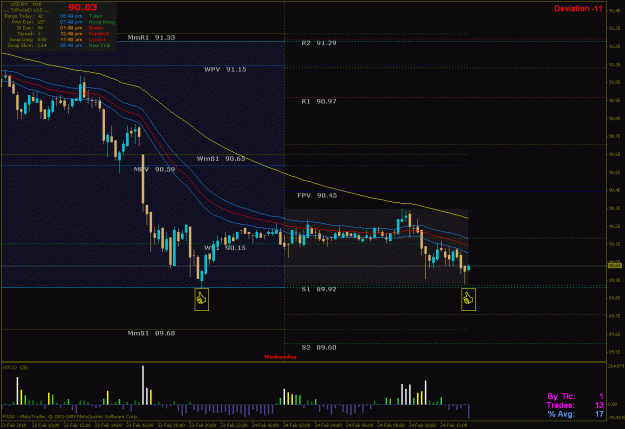Select the WmS1 90.65 level label
Viewport: 625px width, 429px height.
221,159
